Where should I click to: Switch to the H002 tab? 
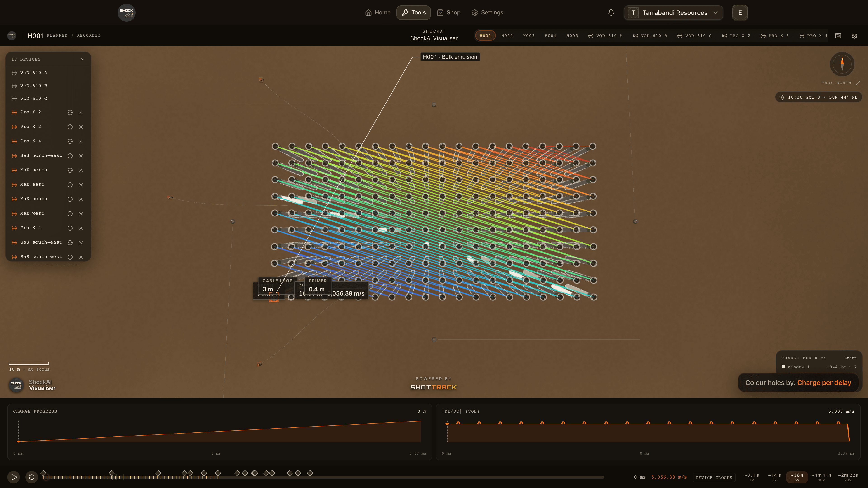coord(507,36)
